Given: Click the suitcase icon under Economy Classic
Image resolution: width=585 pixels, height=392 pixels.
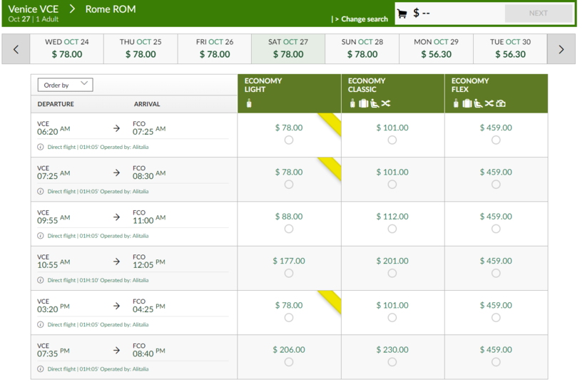Looking at the screenshot, I should point(363,104).
